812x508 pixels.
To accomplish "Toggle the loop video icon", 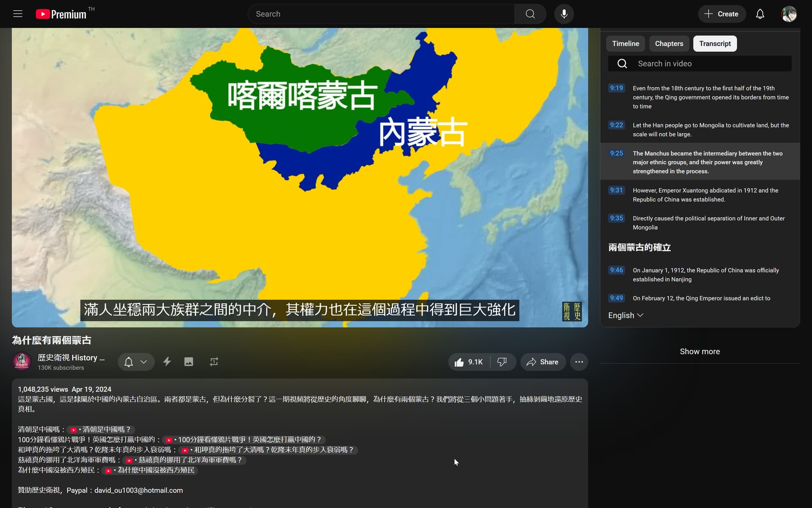I will click(x=214, y=362).
